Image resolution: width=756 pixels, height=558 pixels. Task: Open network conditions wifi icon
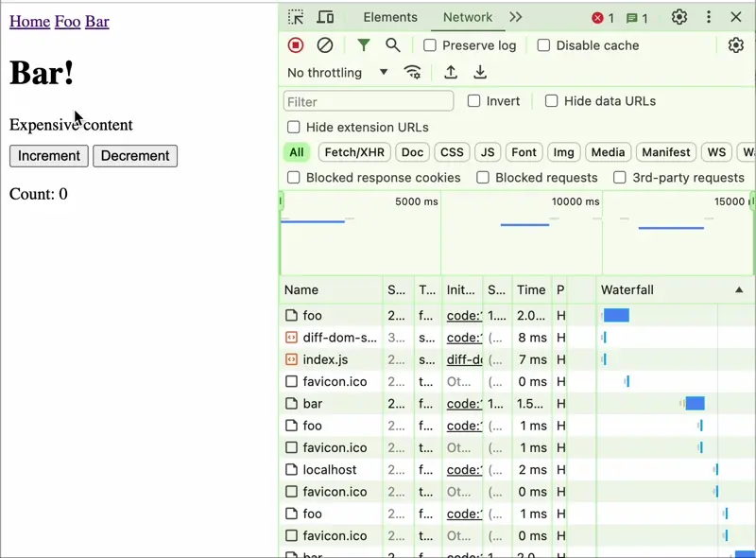tap(412, 73)
